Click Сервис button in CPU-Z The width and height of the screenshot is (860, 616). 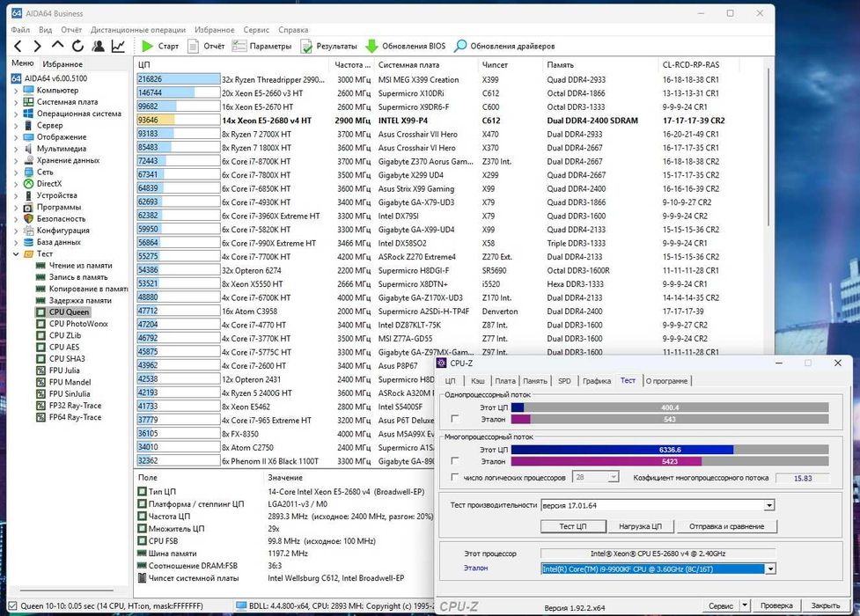[x=721, y=605]
